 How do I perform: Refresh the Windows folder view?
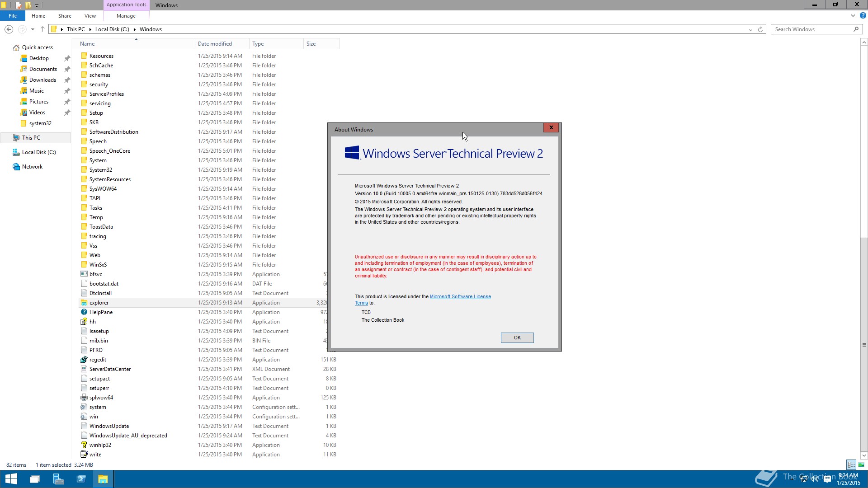pyautogui.click(x=760, y=29)
